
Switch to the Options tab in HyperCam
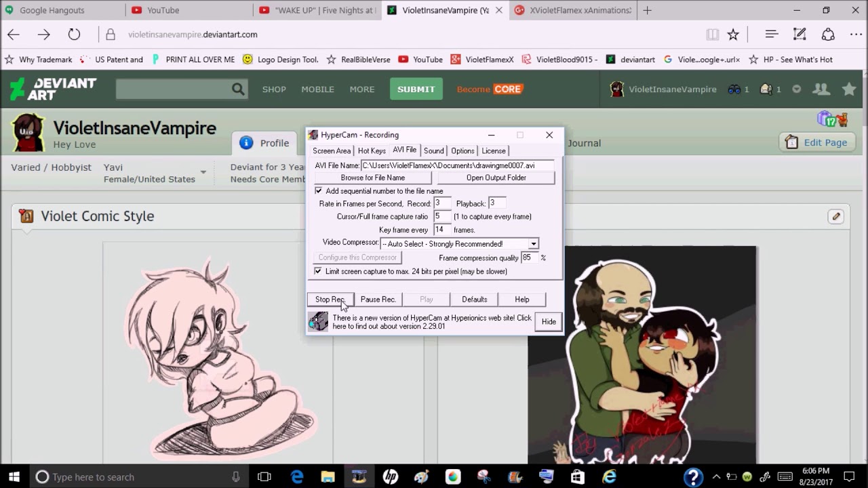pyautogui.click(x=462, y=150)
